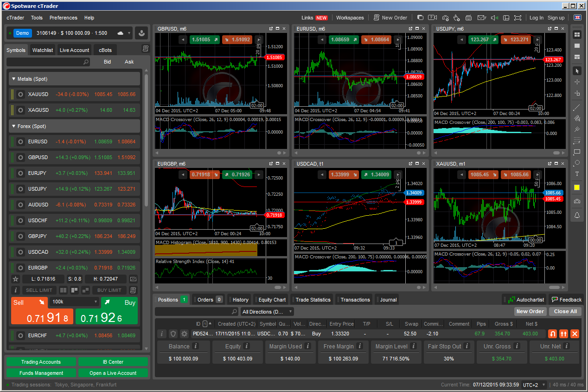Image resolution: width=588 pixels, height=392 pixels.
Task: Click the symbol search input field
Action: pyautogui.click(x=48, y=62)
